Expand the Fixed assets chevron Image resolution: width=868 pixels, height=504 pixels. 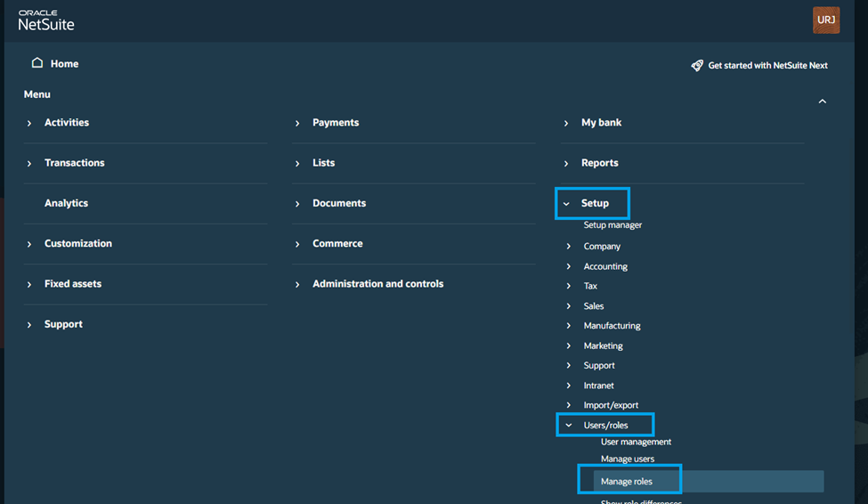click(x=29, y=284)
